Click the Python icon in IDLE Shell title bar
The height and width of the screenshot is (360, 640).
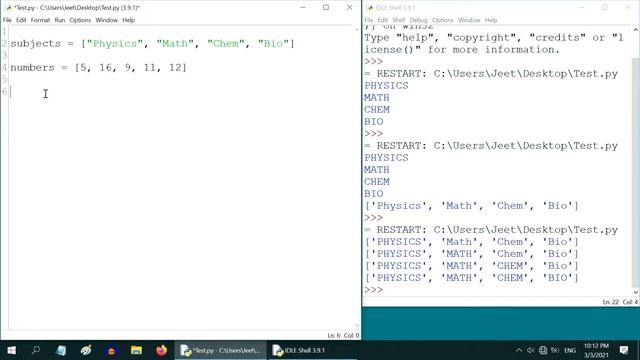(x=370, y=8)
